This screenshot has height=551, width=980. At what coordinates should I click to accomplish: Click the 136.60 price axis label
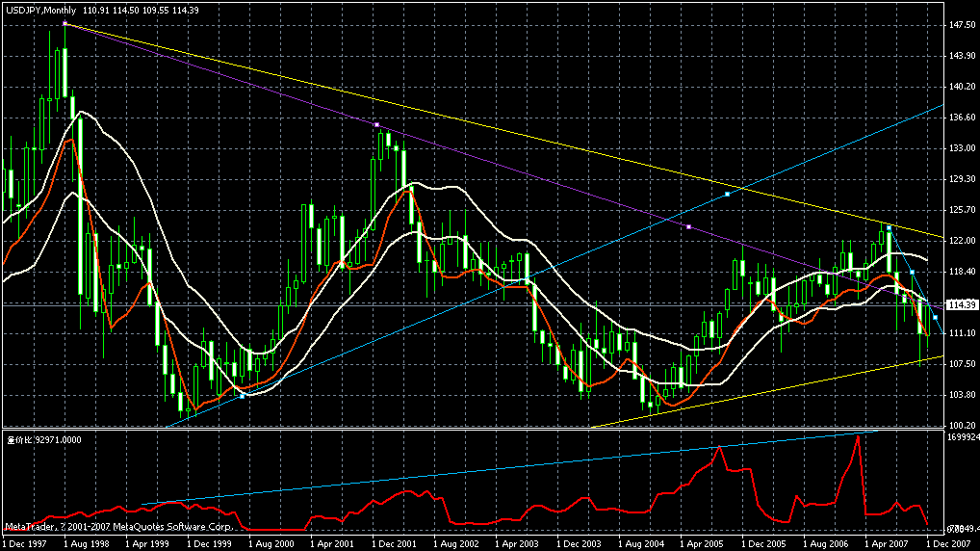pos(962,117)
